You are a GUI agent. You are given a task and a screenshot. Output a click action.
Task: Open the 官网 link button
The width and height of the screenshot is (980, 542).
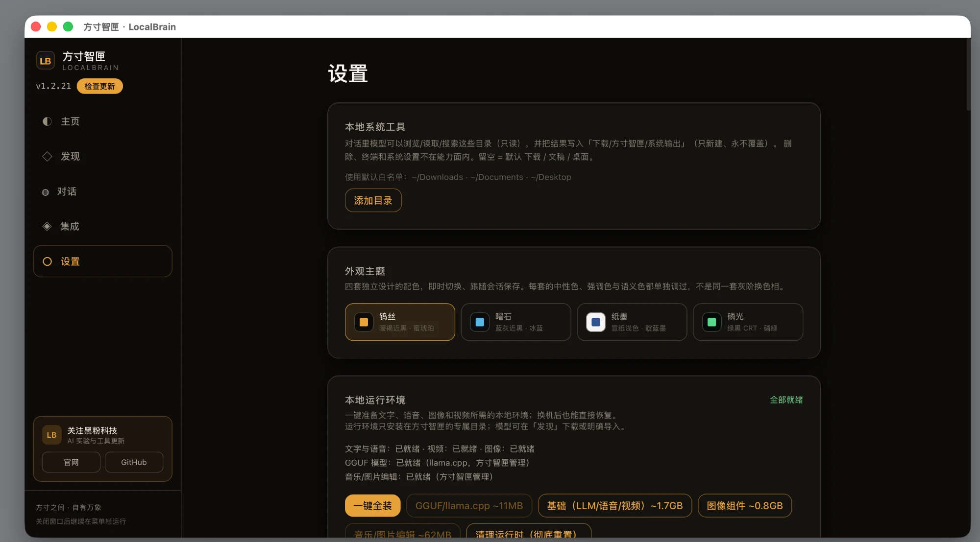pos(71,462)
